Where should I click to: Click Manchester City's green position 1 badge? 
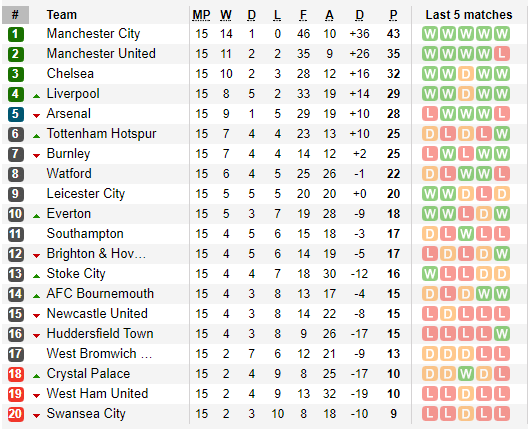coord(15,34)
